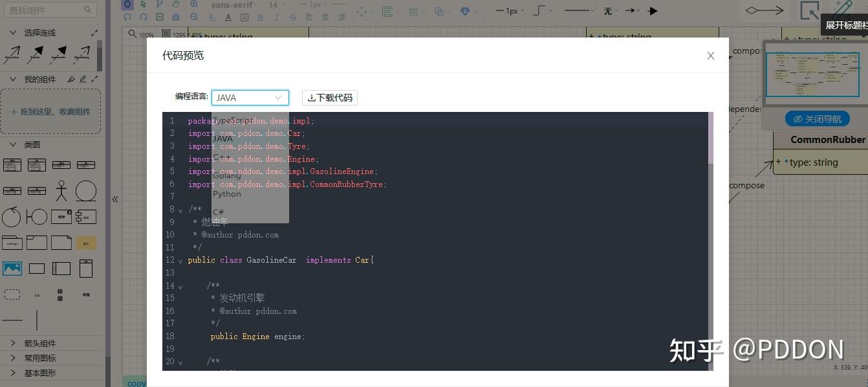Apply strikethrough formatting from the toolbar
The image size is (868, 387).
(x=292, y=17)
